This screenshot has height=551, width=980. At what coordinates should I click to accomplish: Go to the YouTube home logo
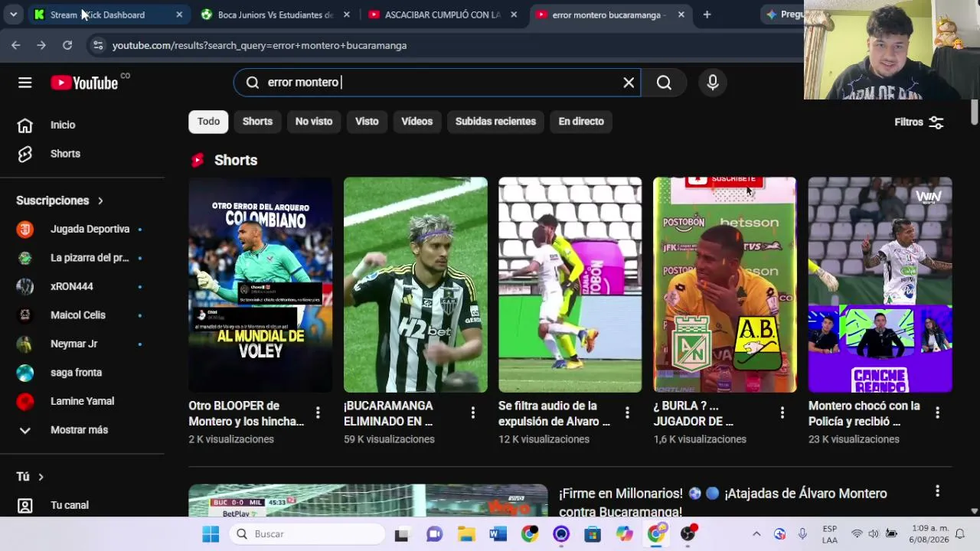click(85, 83)
